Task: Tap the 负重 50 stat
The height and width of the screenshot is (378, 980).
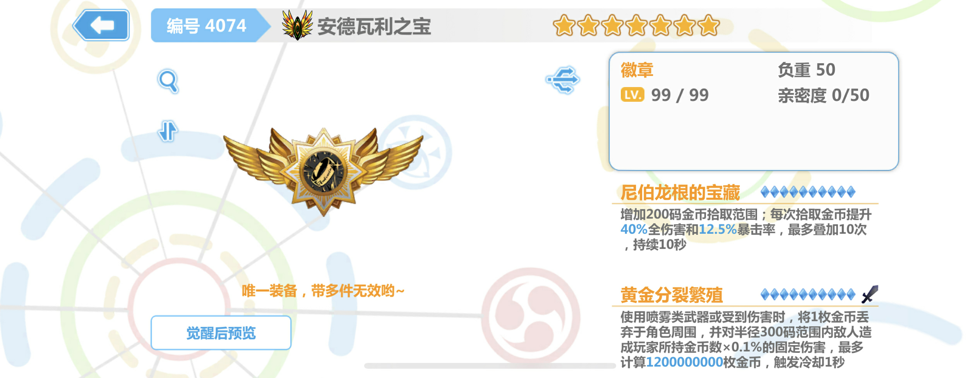Action: [807, 70]
